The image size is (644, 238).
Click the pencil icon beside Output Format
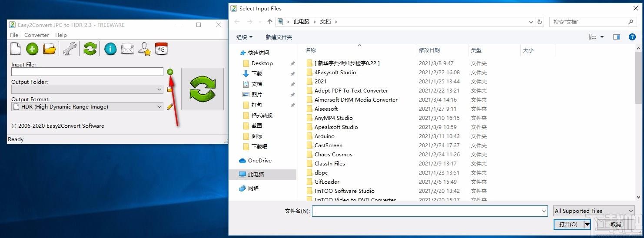coord(170,106)
